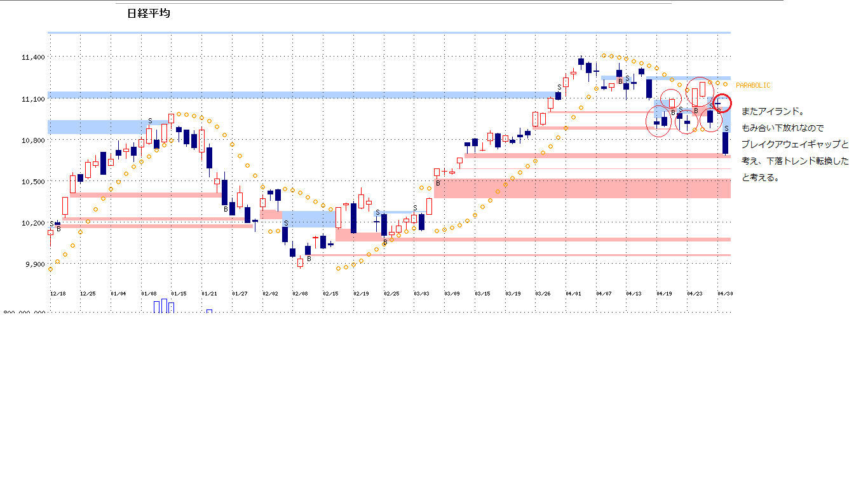Click the 02/19 date on the time axis
The height and width of the screenshot is (488, 868).
tap(361, 294)
